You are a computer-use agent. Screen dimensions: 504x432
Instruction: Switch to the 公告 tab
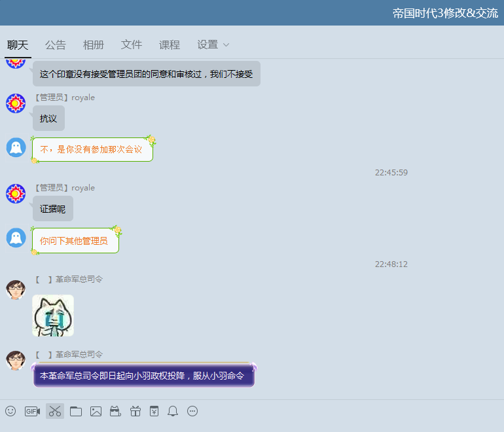click(x=55, y=45)
